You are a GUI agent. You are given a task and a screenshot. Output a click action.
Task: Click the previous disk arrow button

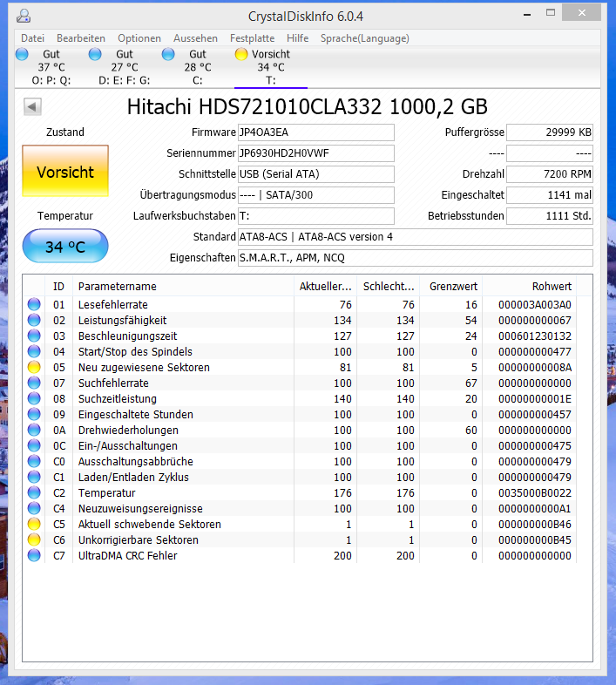[32, 106]
